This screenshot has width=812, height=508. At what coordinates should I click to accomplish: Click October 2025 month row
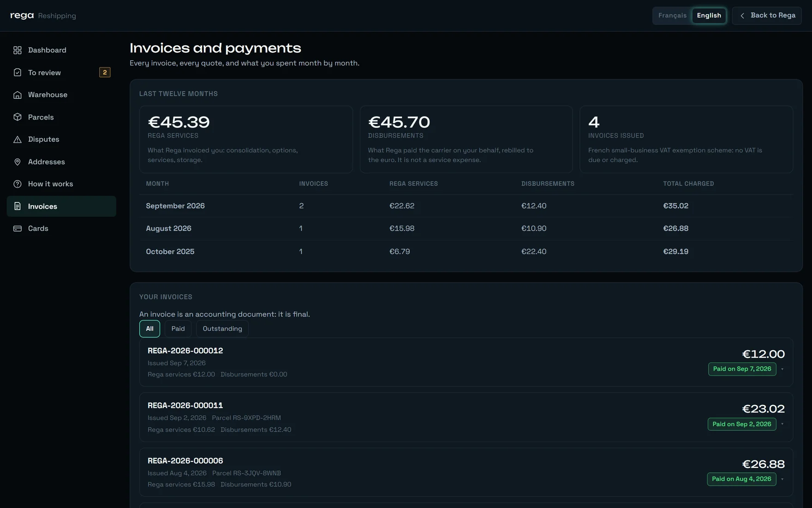pos(466,252)
